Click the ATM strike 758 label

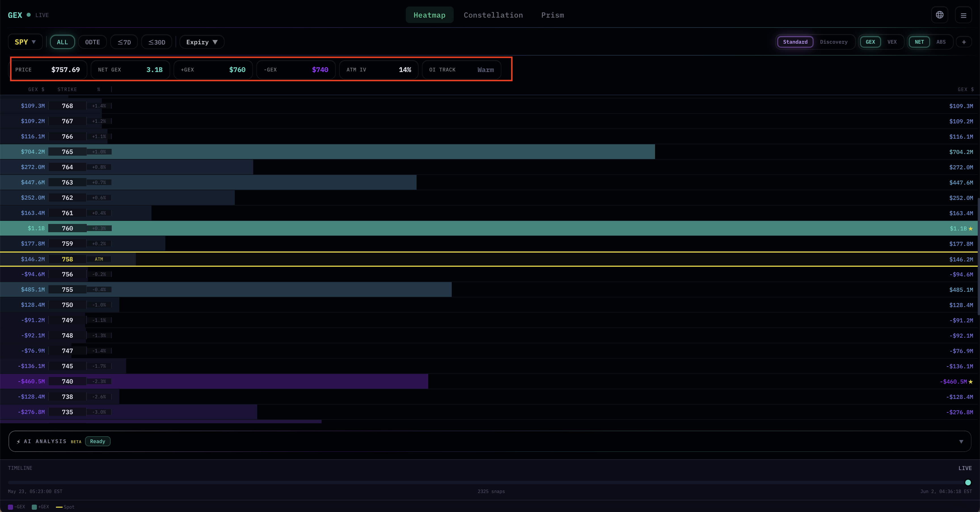[x=67, y=259]
